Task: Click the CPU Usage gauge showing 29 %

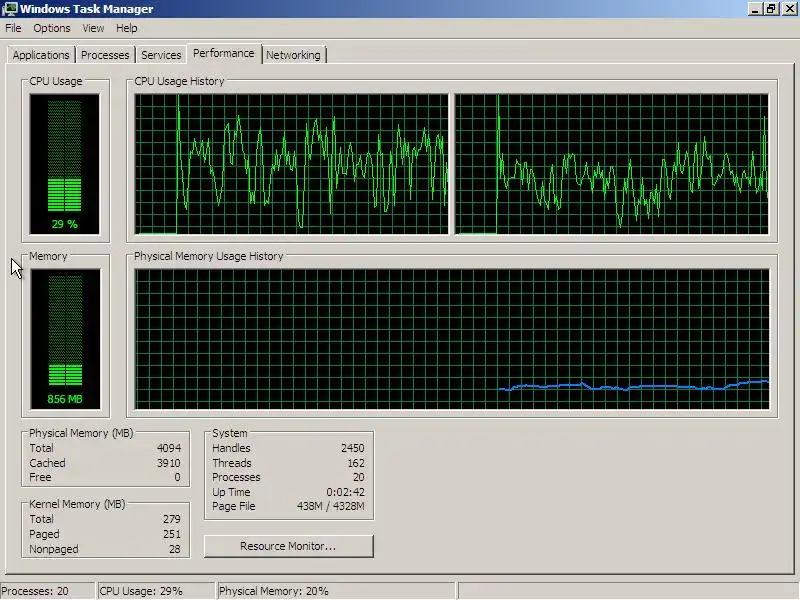Action: [64, 164]
